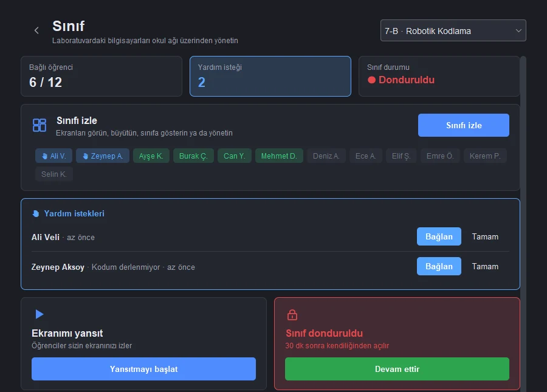Connect to Ali Veli with Bağlan

439,236
